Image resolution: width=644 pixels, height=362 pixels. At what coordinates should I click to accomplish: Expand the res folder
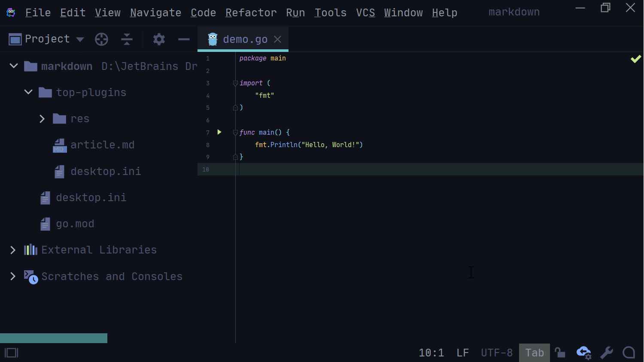[x=42, y=119]
